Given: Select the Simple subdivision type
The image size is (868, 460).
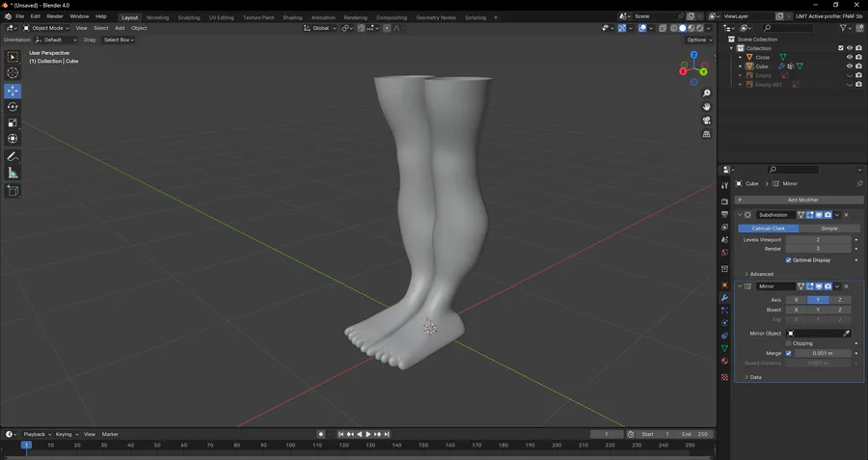Looking at the screenshot, I should point(828,229).
